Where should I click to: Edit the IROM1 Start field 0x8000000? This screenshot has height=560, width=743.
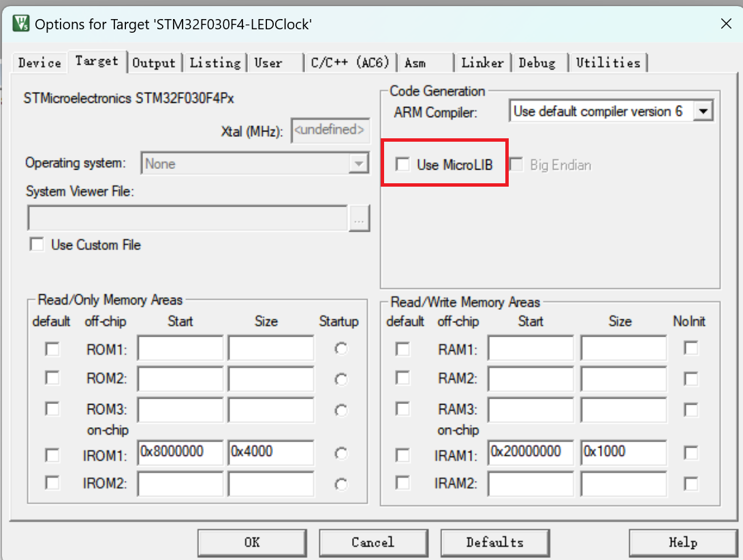(180, 452)
